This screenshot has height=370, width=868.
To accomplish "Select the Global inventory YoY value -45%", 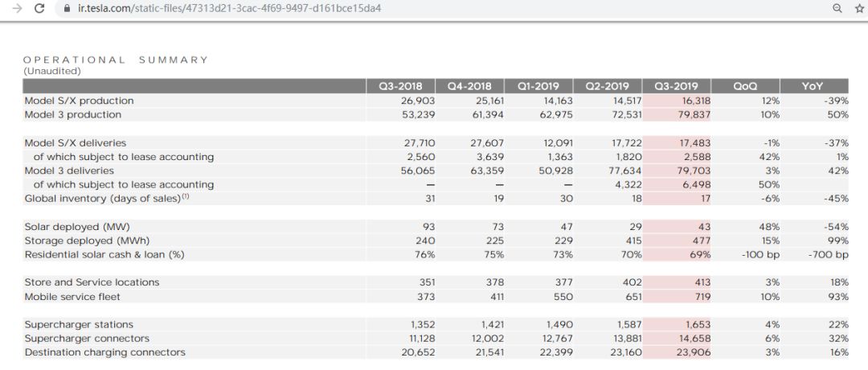I will [835, 199].
